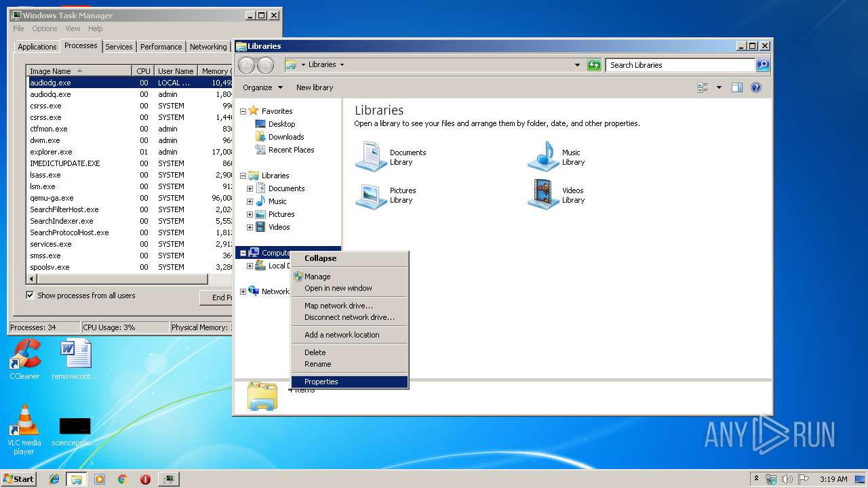Click the New library button
Image resolution: width=868 pixels, height=488 pixels.
[315, 87]
